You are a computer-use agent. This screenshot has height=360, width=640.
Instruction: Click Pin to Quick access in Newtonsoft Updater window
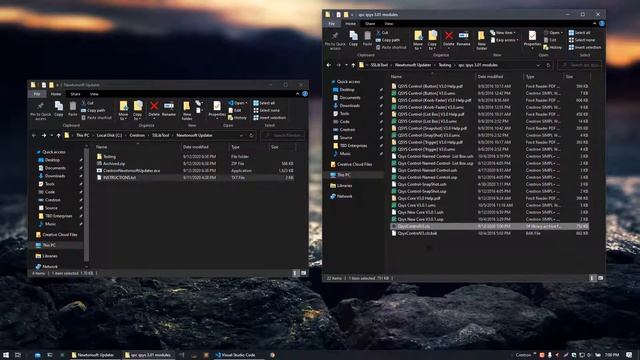[x=40, y=111]
